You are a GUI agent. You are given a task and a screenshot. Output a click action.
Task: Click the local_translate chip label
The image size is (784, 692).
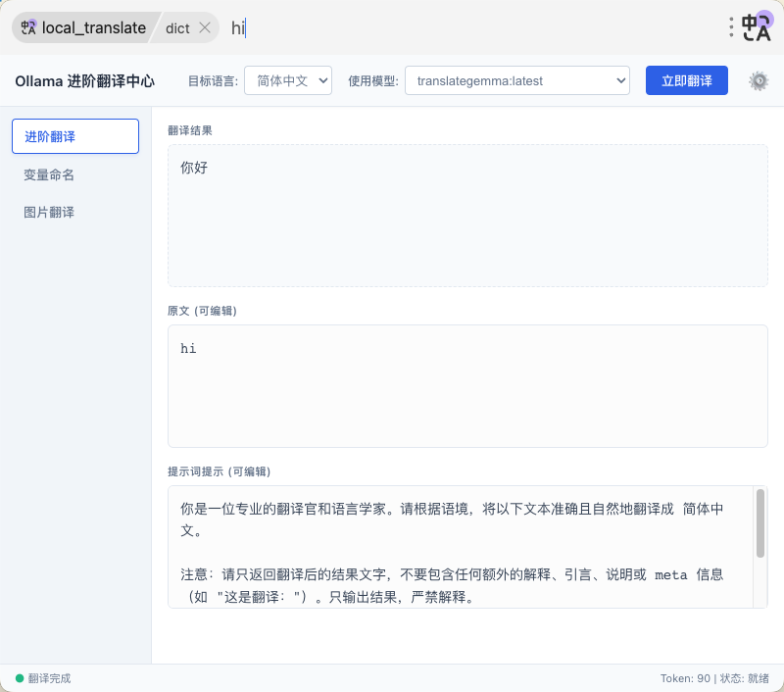(x=93, y=27)
